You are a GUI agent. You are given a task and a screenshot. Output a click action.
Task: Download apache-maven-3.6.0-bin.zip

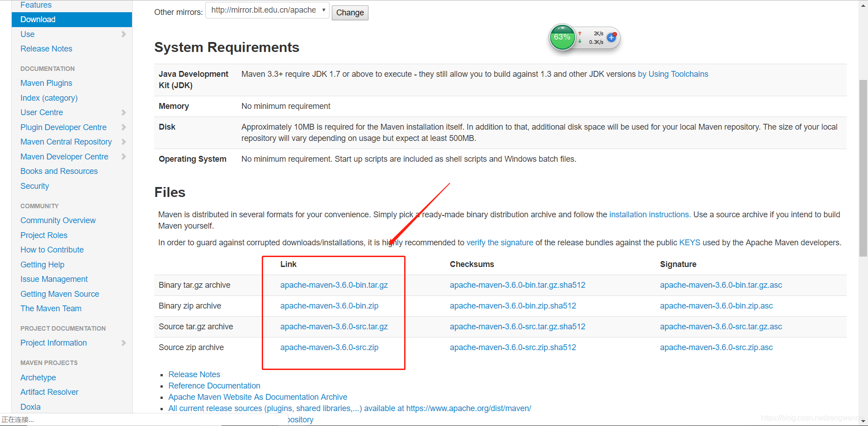[x=329, y=306]
